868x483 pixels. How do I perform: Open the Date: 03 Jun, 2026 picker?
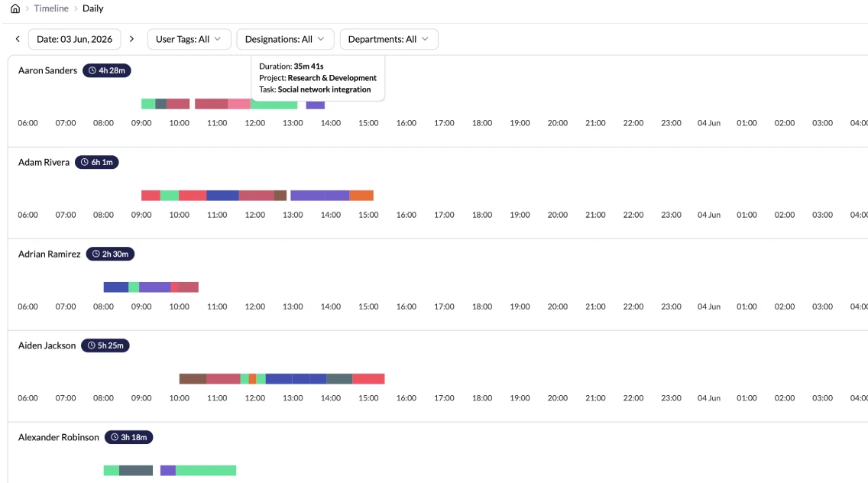74,39
